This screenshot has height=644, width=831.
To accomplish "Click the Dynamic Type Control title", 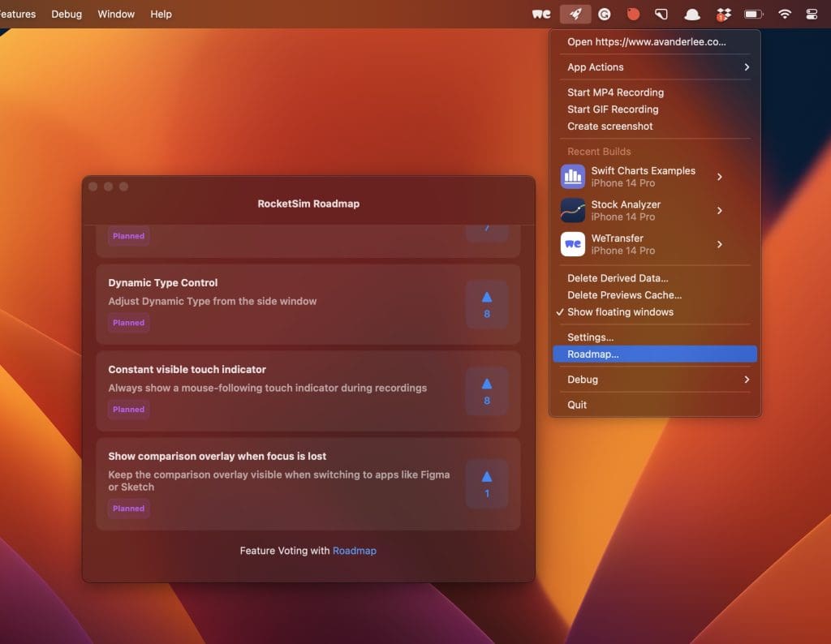I will [162, 283].
